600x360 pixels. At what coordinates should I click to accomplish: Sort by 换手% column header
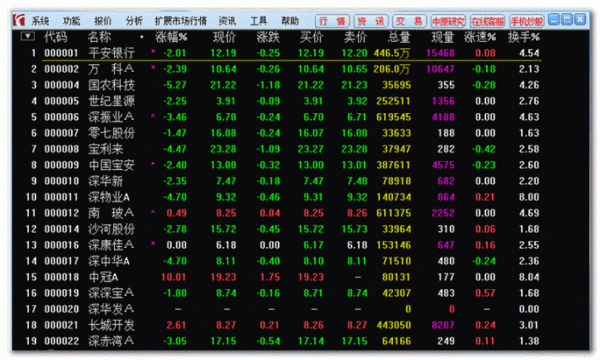tap(524, 37)
